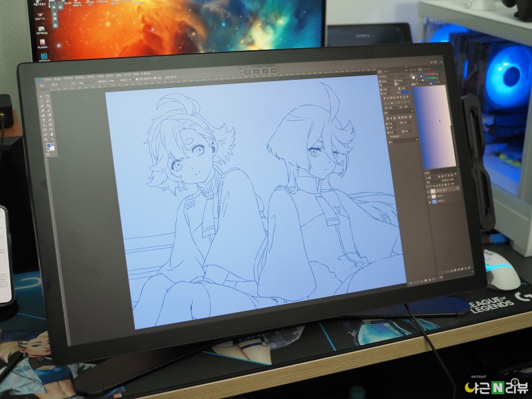Viewport: 532px width, 399px height.
Task: Hide the blue bottom layer using its eye icon
Action: point(429,202)
